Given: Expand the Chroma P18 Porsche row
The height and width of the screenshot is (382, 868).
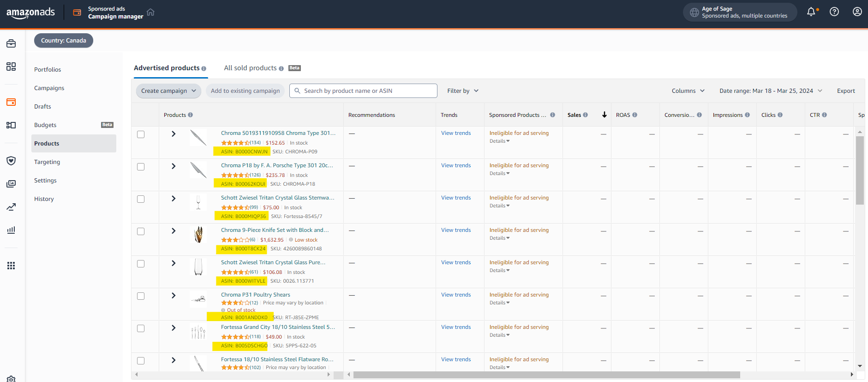Looking at the screenshot, I should pos(174,166).
